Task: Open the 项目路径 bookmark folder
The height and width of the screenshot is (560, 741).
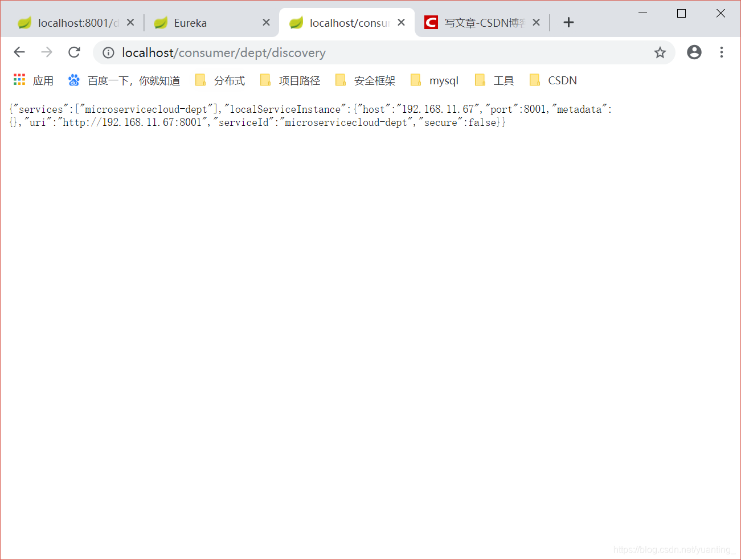Action: (290, 80)
